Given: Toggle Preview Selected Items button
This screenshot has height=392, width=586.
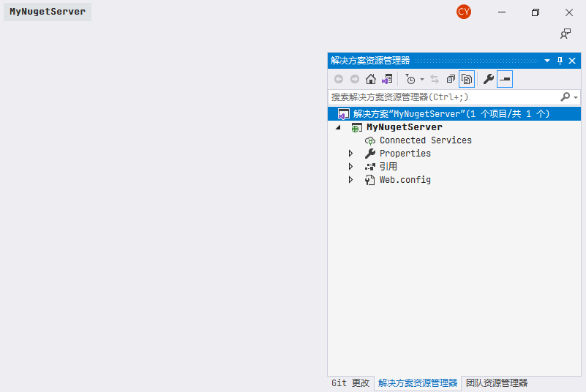Looking at the screenshot, I should click(505, 79).
